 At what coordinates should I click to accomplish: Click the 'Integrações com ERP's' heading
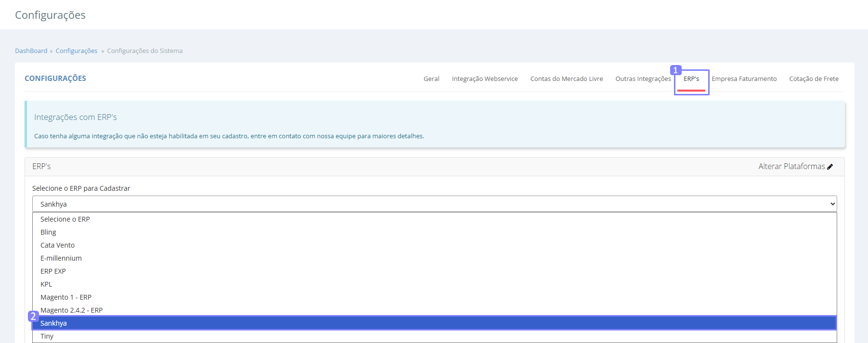[76, 117]
